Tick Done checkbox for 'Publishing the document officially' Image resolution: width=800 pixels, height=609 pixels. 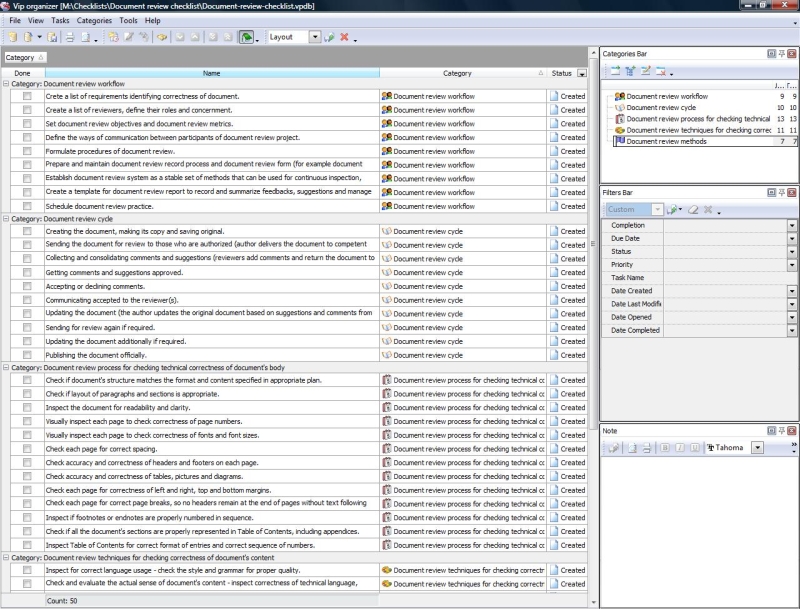[27, 355]
